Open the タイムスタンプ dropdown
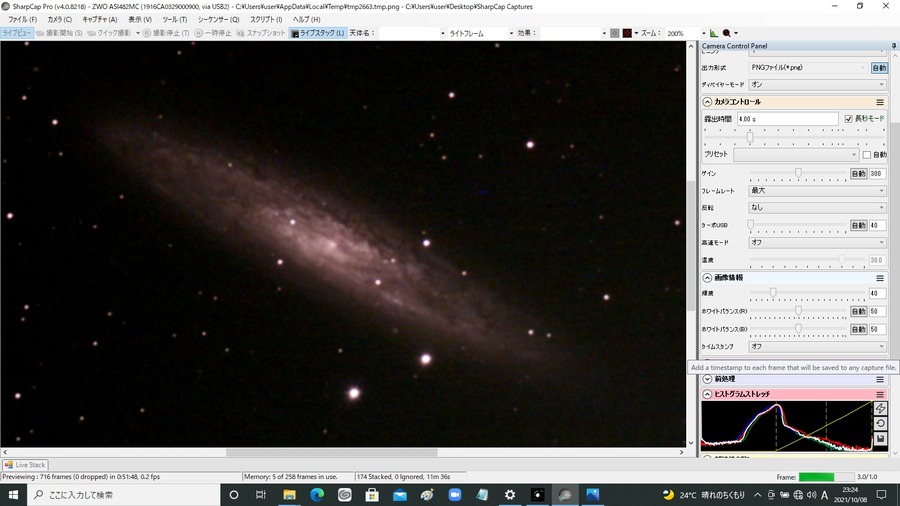The width and height of the screenshot is (900, 506). [x=817, y=347]
